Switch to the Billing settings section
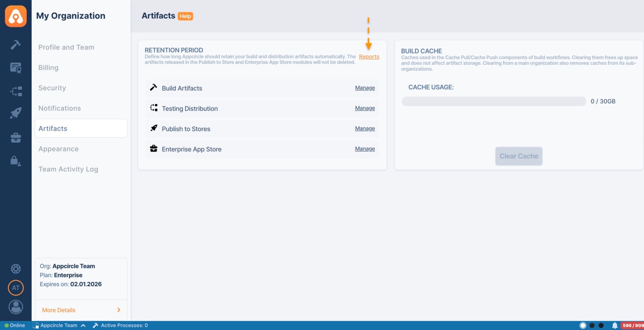Viewport: 644px width, 330px height. point(48,67)
